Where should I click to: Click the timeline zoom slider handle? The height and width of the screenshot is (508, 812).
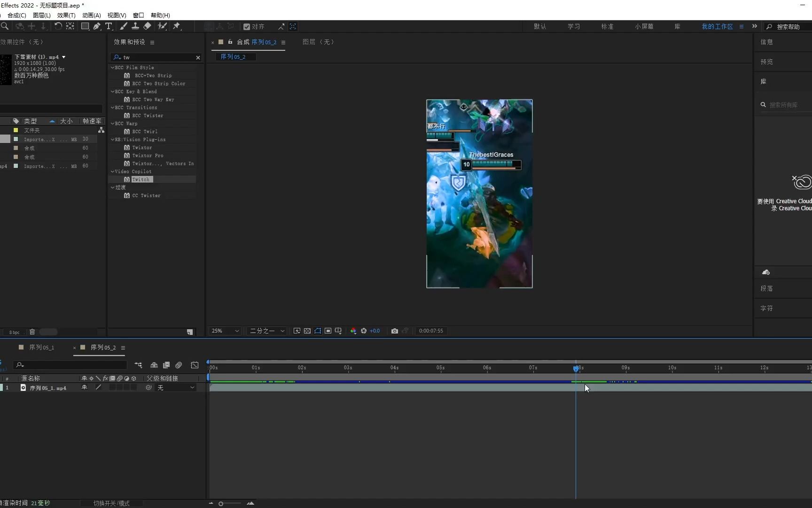tap(221, 504)
